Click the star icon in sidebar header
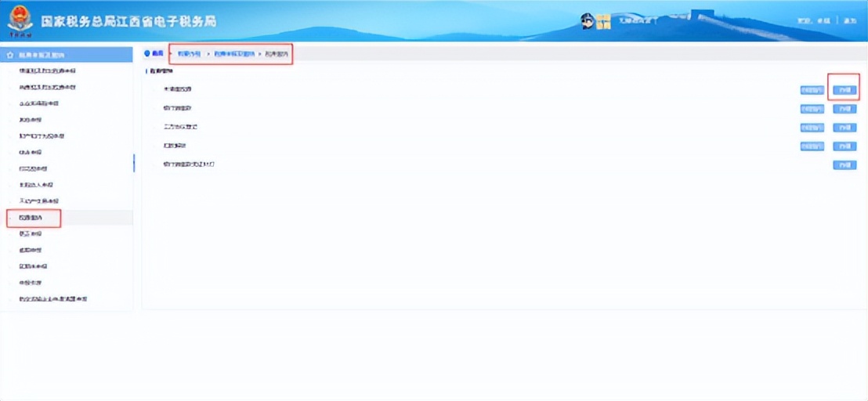 10,56
